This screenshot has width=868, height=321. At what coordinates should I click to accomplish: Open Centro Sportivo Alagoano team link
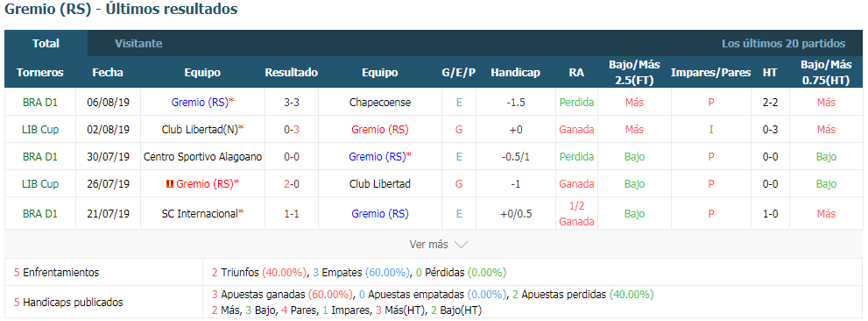tap(202, 157)
